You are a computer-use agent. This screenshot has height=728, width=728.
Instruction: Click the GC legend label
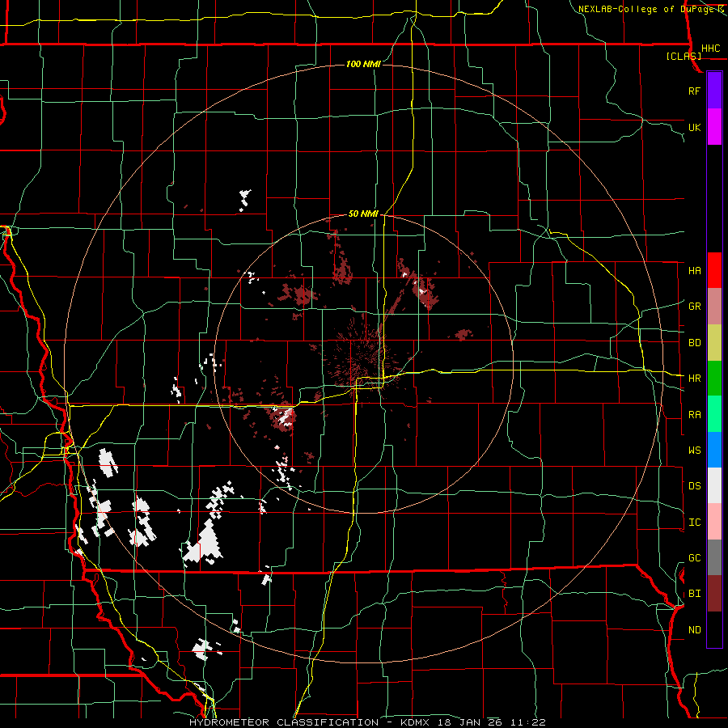tap(694, 558)
